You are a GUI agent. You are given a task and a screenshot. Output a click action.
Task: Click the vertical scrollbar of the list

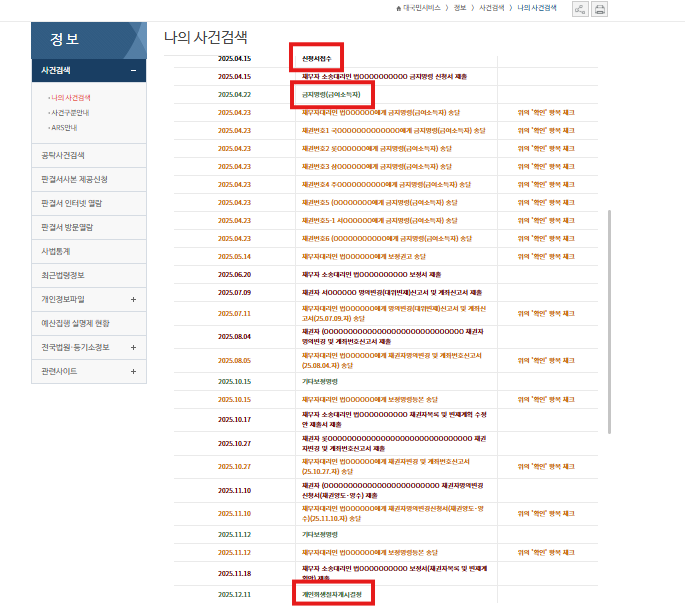609,322
